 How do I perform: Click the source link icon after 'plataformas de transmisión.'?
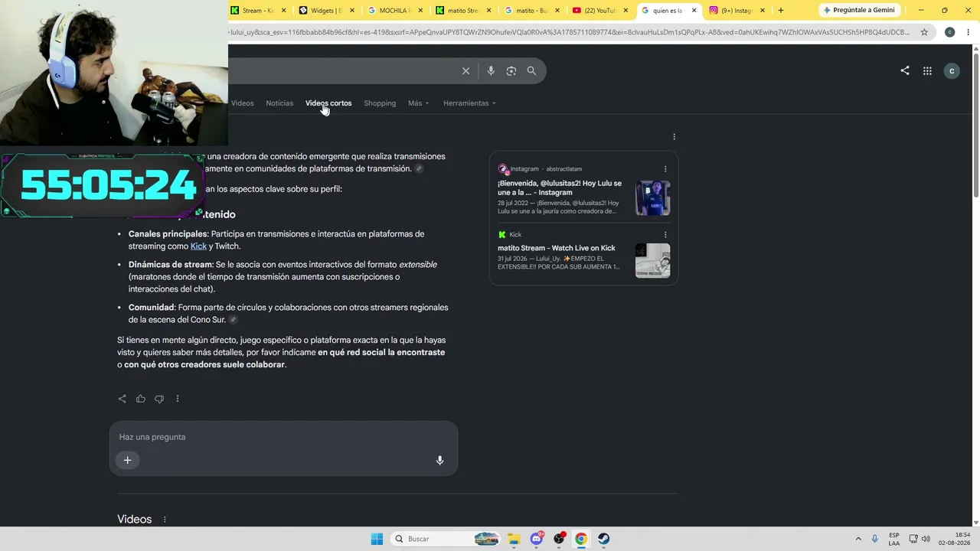tap(419, 169)
